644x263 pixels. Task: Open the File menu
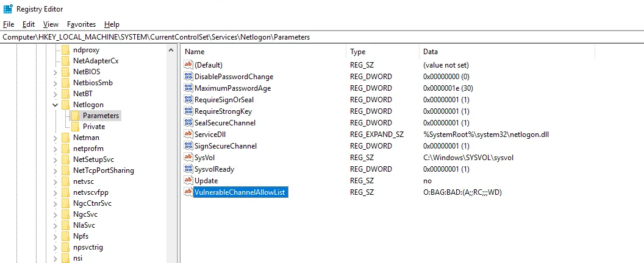click(8, 24)
